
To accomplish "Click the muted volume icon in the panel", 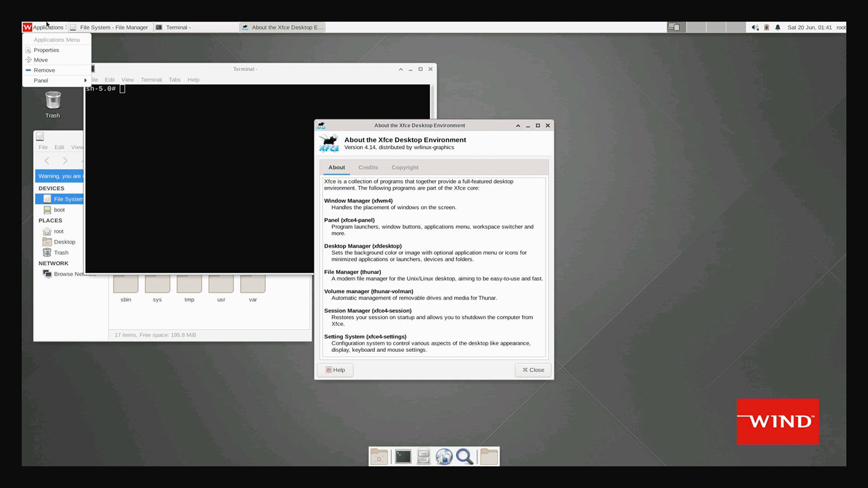I will 755,27.
